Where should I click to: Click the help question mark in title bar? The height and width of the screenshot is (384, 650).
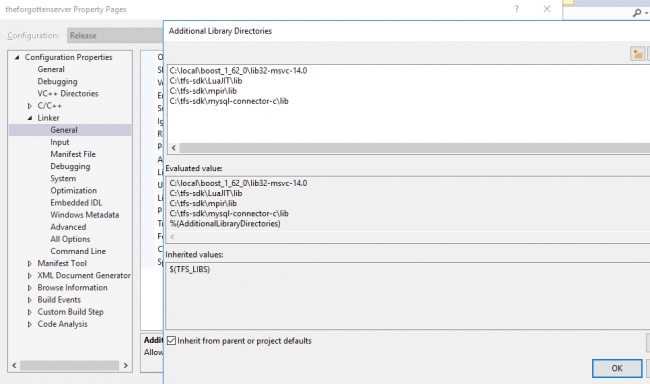pos(517,9)
